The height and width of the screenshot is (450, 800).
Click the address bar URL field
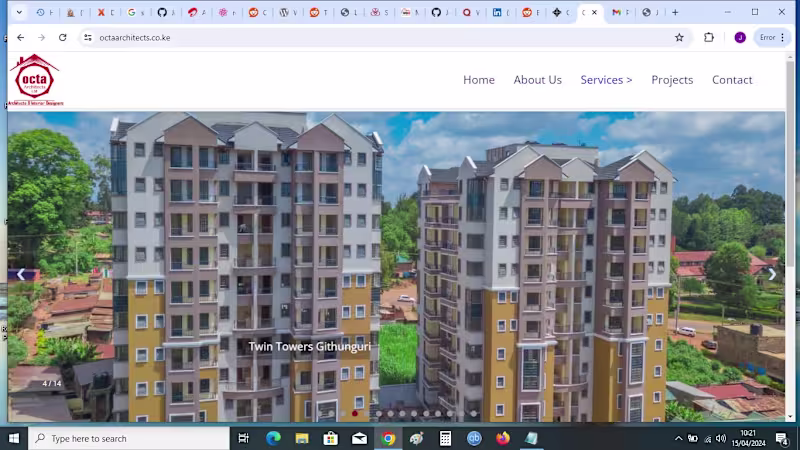pos(383,37)
